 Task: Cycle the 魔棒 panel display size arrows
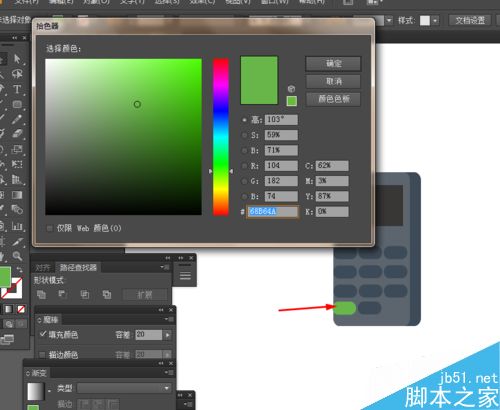pos(39,320)
